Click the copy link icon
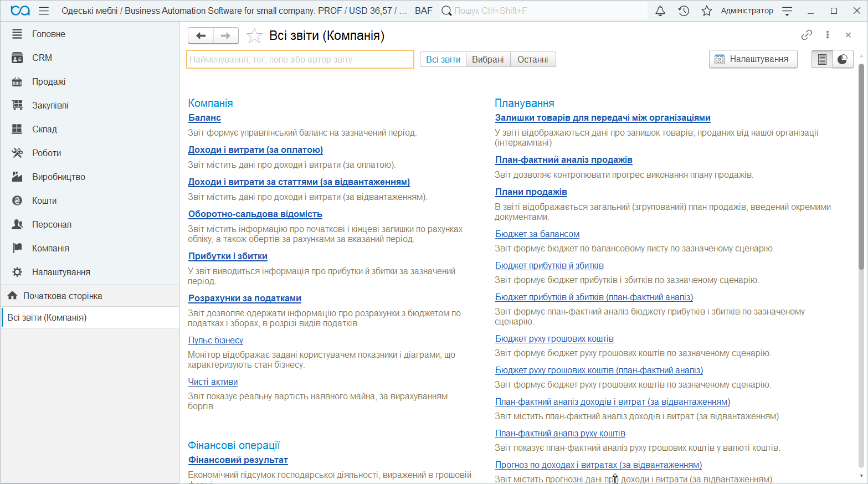This screenshot has width=868, height=484. click(x=807, y=35)
